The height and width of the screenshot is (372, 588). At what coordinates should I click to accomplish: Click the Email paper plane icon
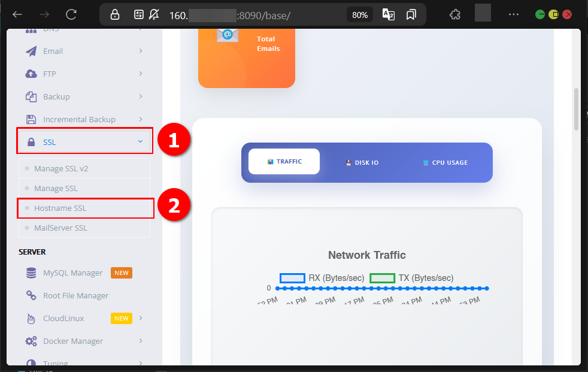pos(31,51)
